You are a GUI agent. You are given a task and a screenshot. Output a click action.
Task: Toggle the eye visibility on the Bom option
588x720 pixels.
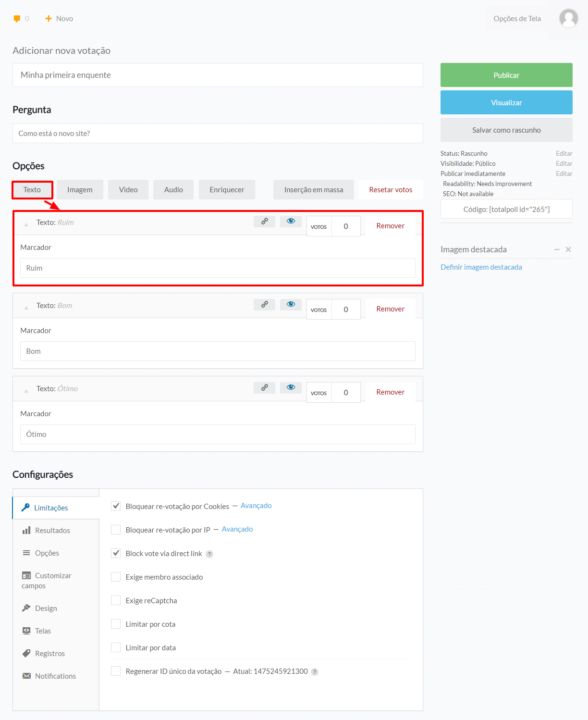(291, 305)
